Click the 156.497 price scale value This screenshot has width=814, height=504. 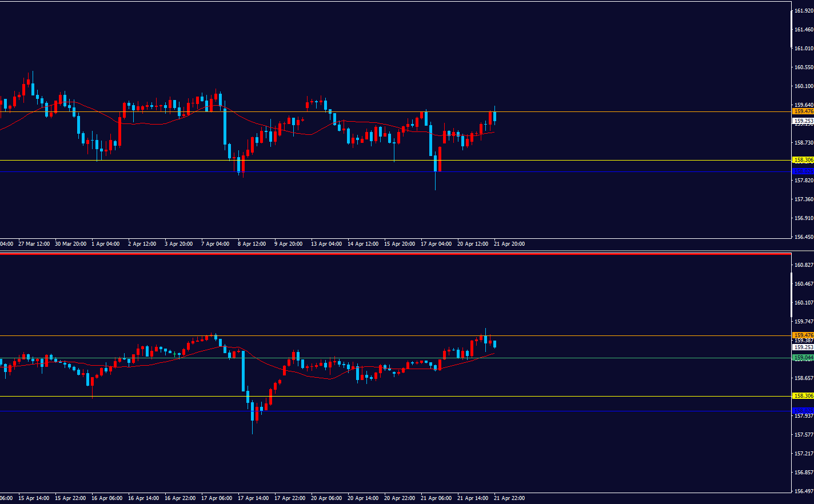pos(804,491)
